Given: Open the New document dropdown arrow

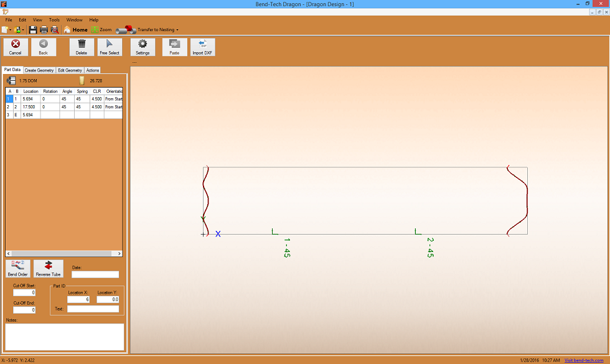Looking at the screenshot, I should pyautogui.click(x=11, y=30).
